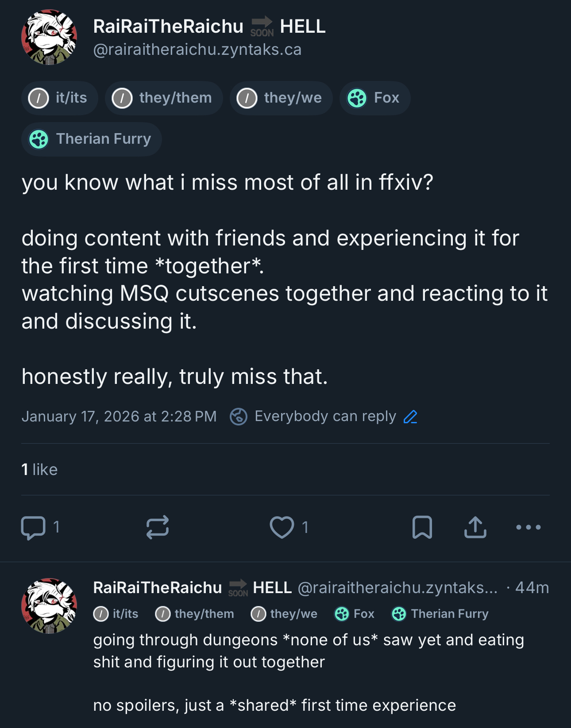Bookmark this post
This screenshot has width=571, height=728.
click(x=422, y=527)
